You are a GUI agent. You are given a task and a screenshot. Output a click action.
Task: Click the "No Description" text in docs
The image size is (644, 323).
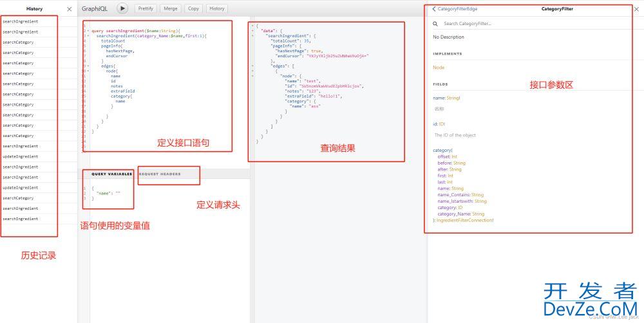coord(448,37)
